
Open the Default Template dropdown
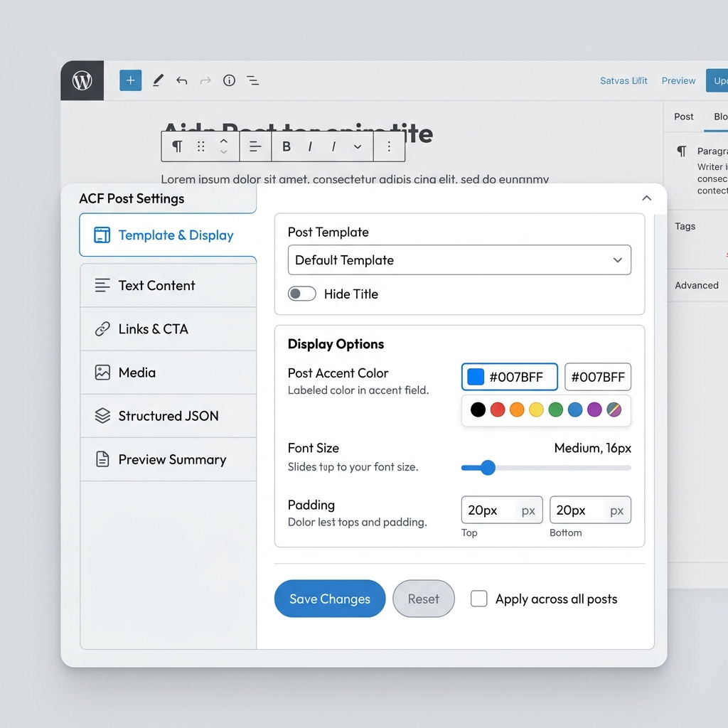pyautogui.click(x=459, y=260)
